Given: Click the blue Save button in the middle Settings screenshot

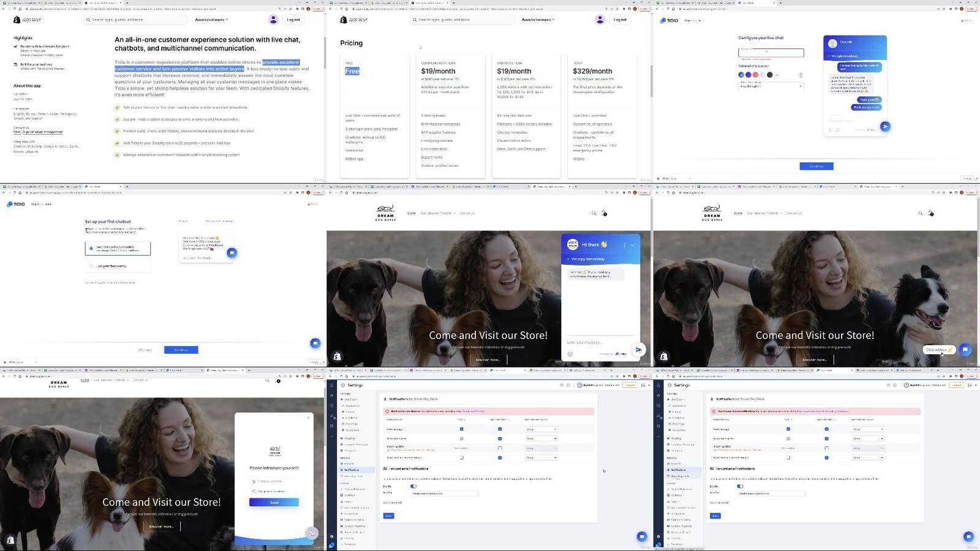Looking at the screenshot, I should click(388, 515).
